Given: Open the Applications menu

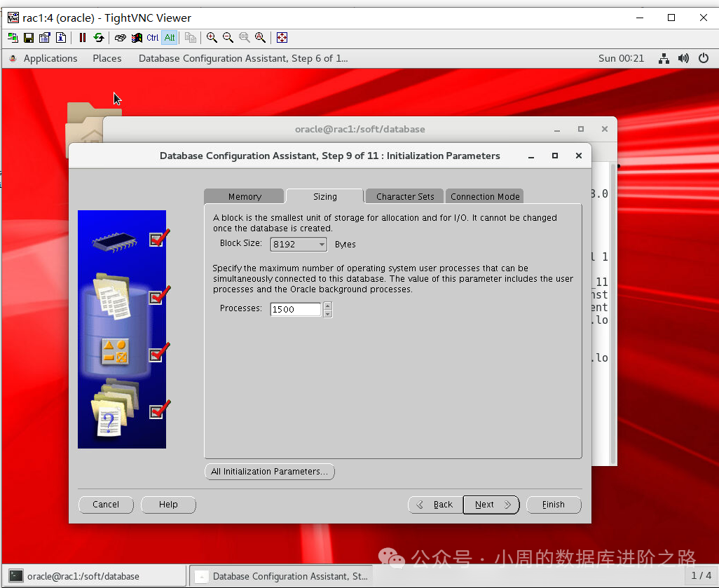Looking at the screenshot, I should point(50,58).
